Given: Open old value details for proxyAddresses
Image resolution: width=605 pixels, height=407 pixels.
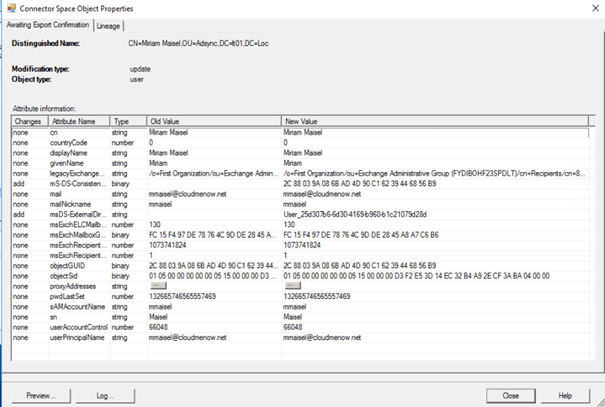Looking at the screenshot, I should tap(160, 287).
